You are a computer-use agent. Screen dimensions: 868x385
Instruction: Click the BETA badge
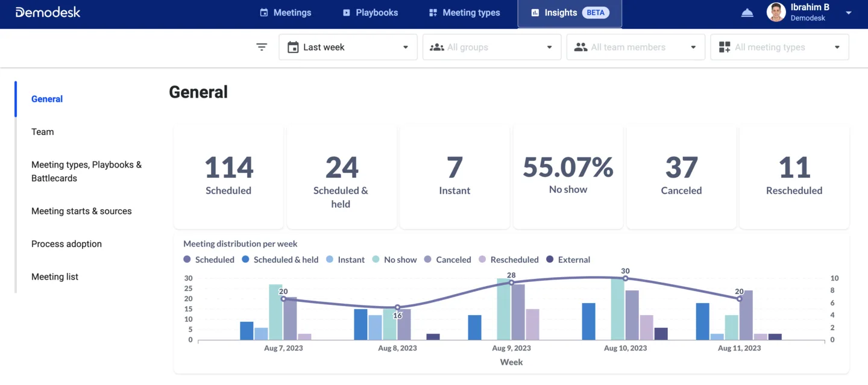595,13
